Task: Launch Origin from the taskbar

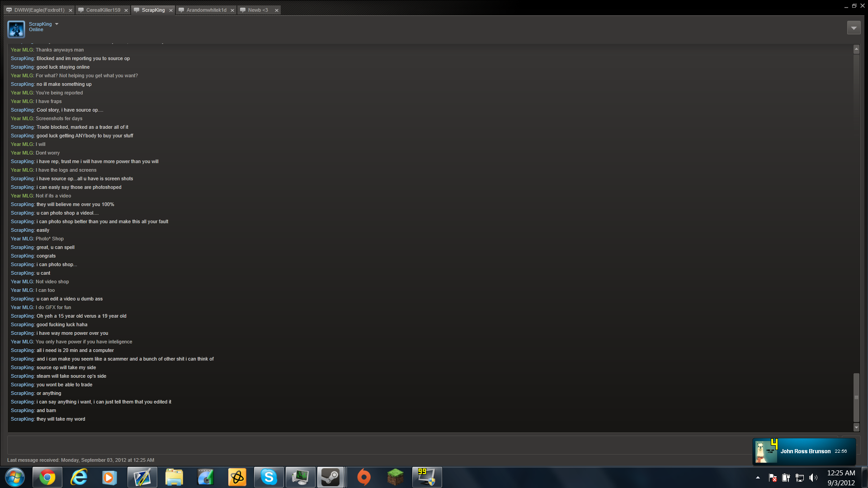Action: tap(363, 477)
